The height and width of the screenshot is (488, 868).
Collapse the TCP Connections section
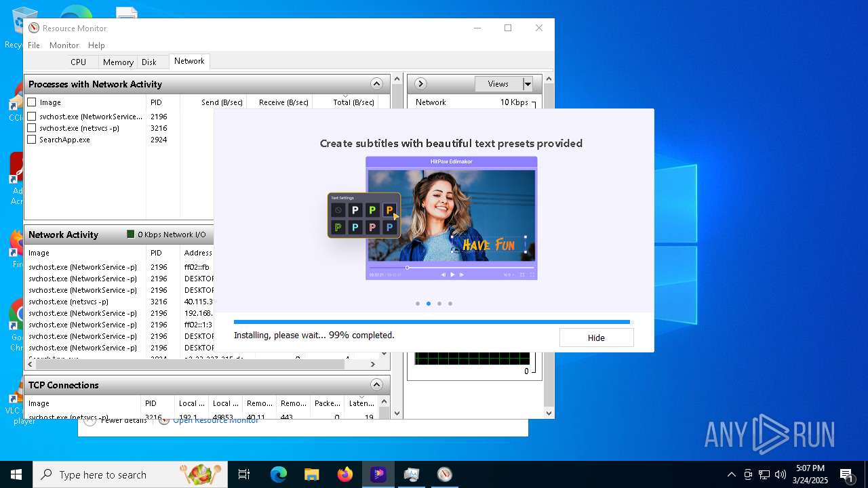tap(377, 385)
